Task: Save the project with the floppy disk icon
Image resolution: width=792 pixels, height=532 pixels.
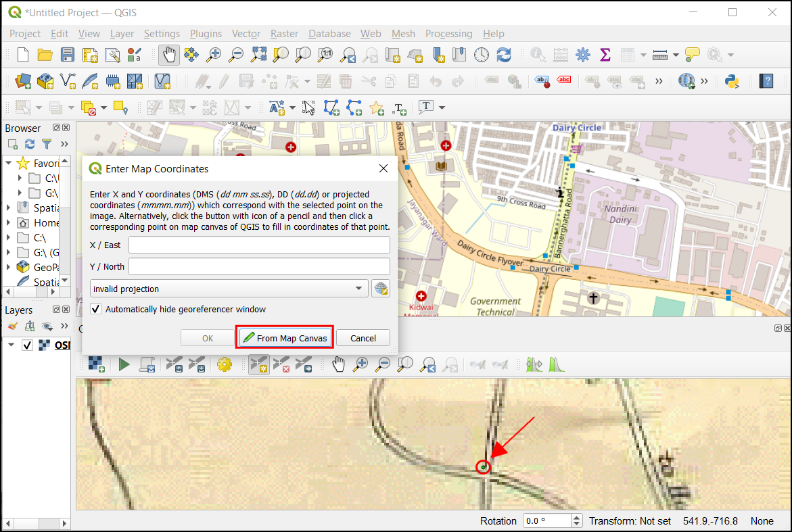Action: [x=67, y=55]
